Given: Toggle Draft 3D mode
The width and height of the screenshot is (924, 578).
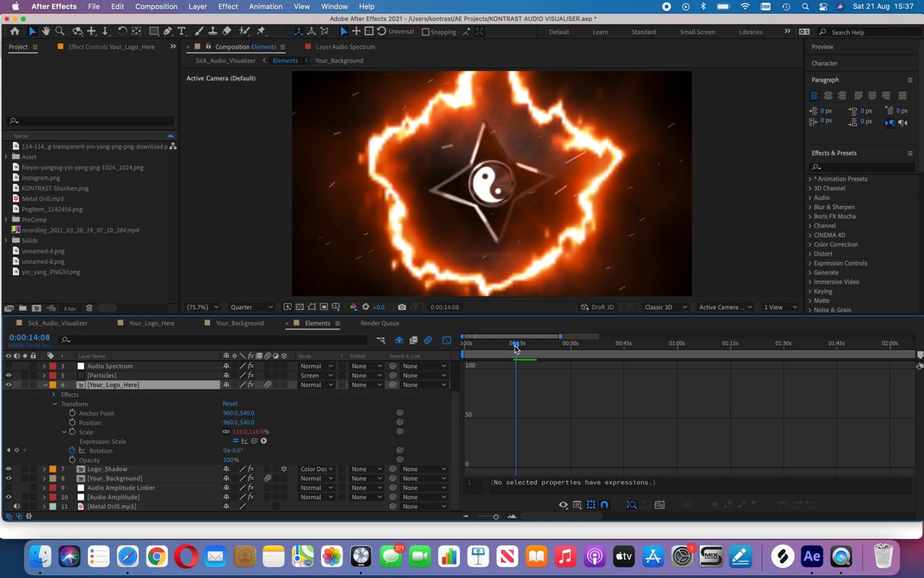Looking at the screenshot, I should [x=598, y=307].
